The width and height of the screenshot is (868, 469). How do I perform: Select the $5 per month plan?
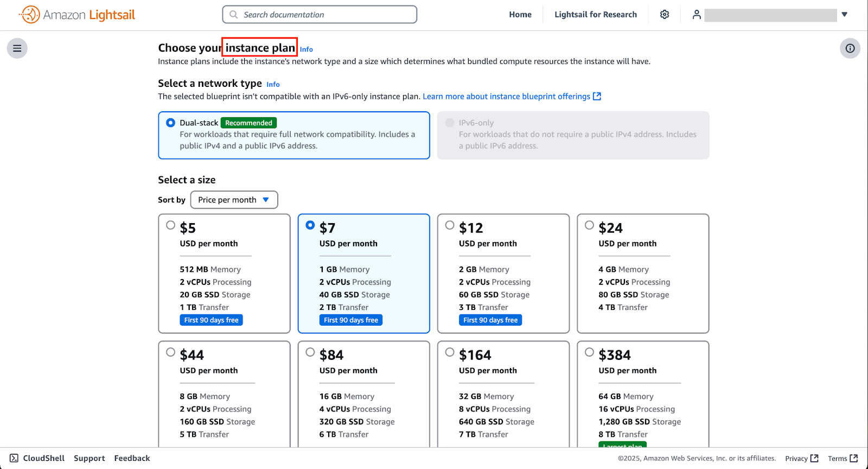click(x=171, y=225)
